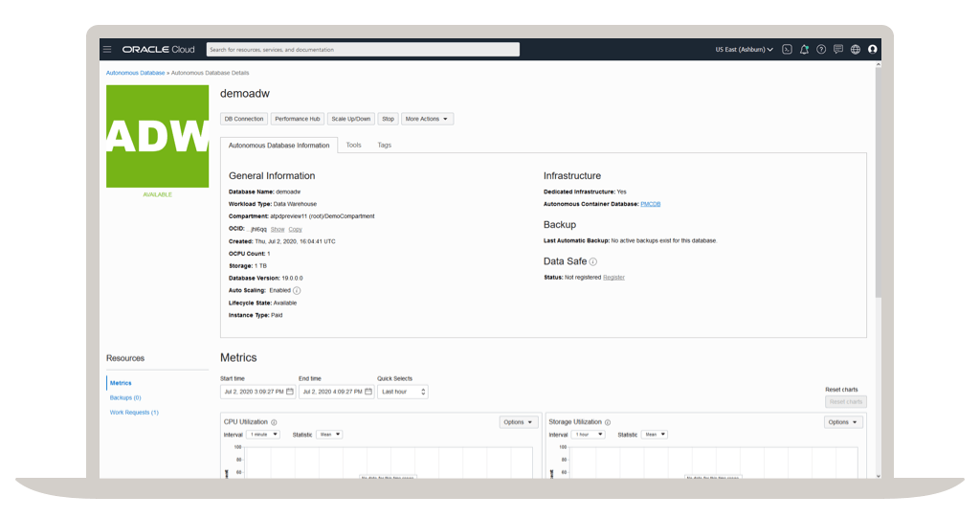This screenshot has height=519, width=980.
Task: Click the Lifecycle State: Available text
Action: tap(262, 303)
